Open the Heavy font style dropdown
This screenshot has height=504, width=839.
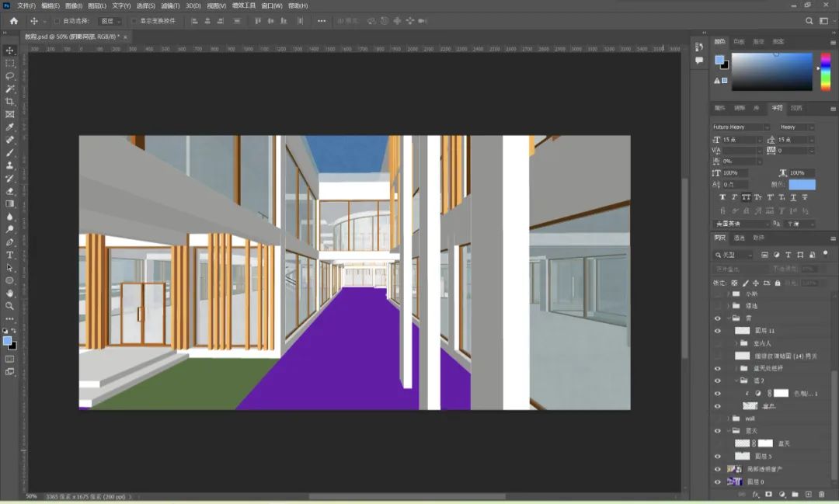811,127
